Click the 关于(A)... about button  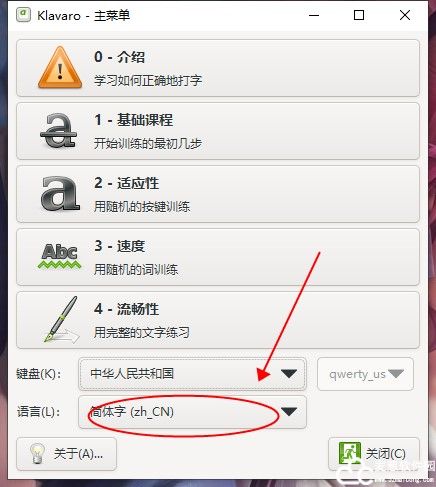[66, 454]
